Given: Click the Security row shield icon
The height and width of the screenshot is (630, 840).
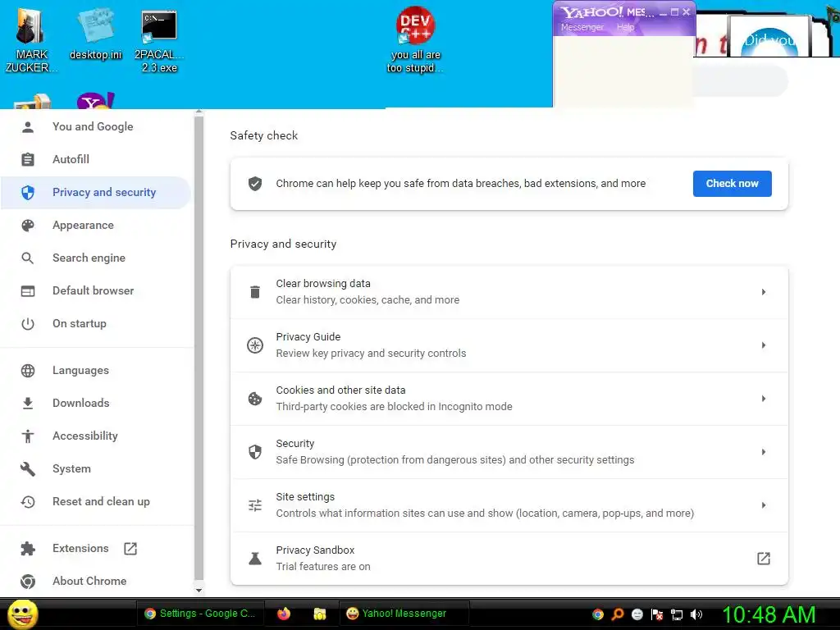Looking at the screenshot, I should pyautogui.click(x=255, y=452).
